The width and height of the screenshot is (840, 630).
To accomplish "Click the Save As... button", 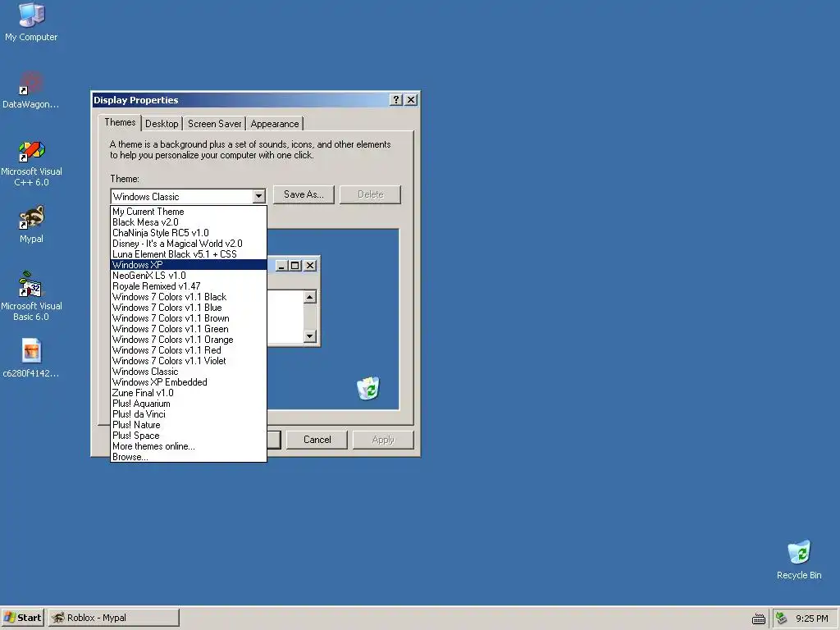I will [x=304, y=194].
